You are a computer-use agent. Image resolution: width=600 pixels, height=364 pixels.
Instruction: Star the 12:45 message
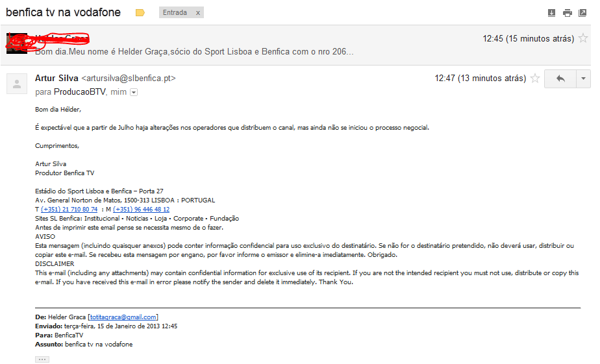tap(583, 39)
